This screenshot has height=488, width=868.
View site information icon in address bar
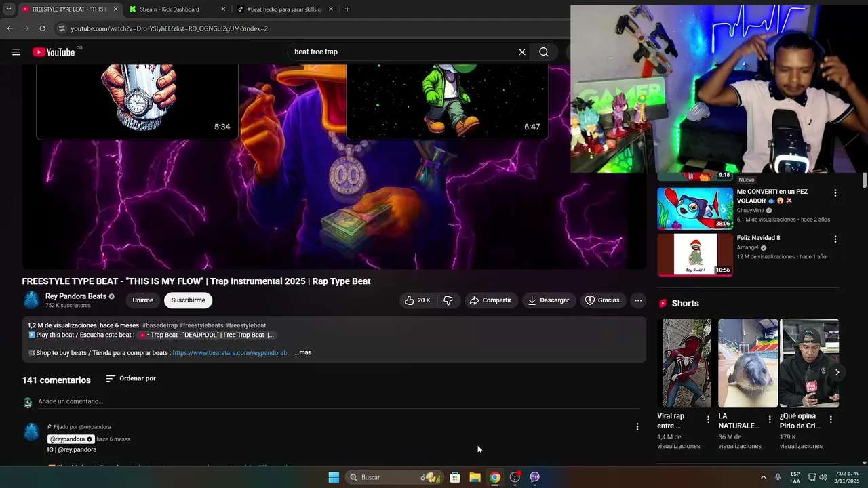[62, 28]
